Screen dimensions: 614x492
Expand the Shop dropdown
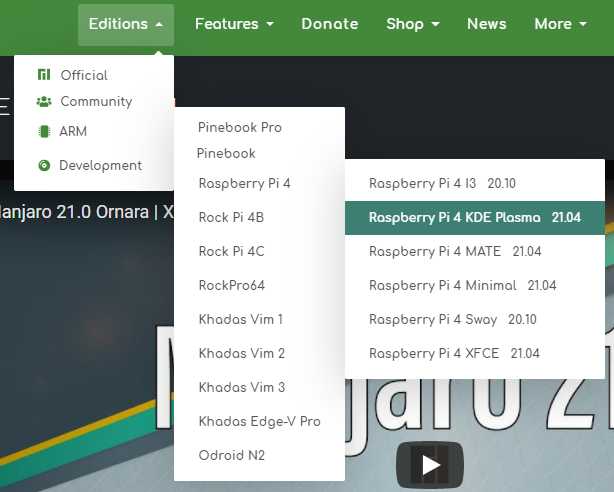click(412, 24)
